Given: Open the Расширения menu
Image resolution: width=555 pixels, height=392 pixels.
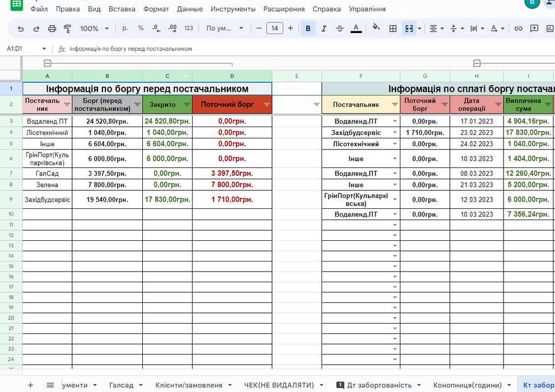Looking at the screenshot, I should point(284,9).
